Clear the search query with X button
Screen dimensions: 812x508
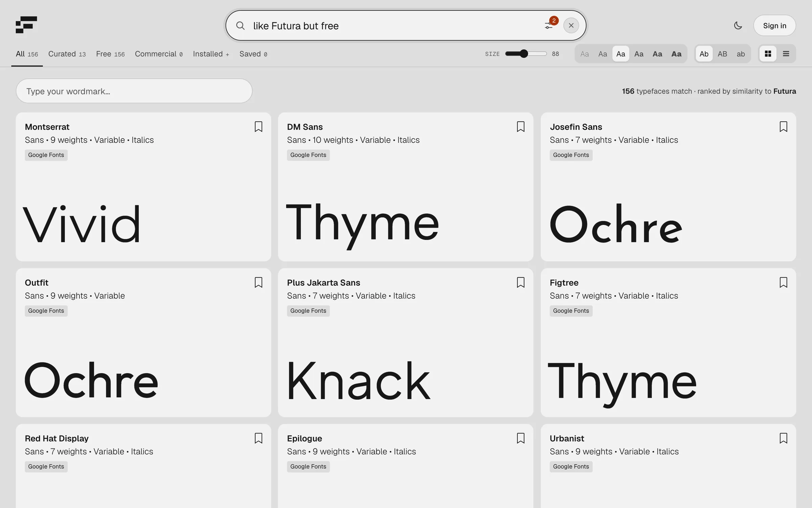(571, 25)
